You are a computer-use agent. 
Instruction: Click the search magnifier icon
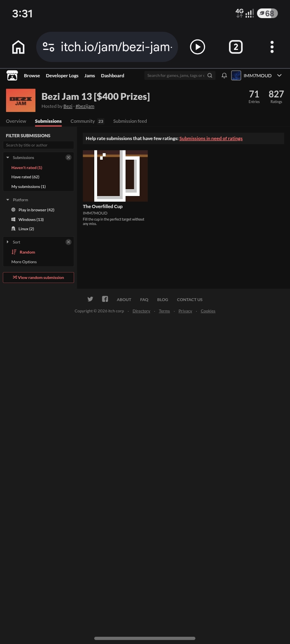[210, 75]
